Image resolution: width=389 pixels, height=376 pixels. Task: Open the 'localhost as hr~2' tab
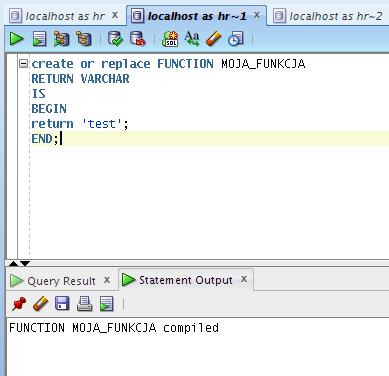(x=336, y=16)
